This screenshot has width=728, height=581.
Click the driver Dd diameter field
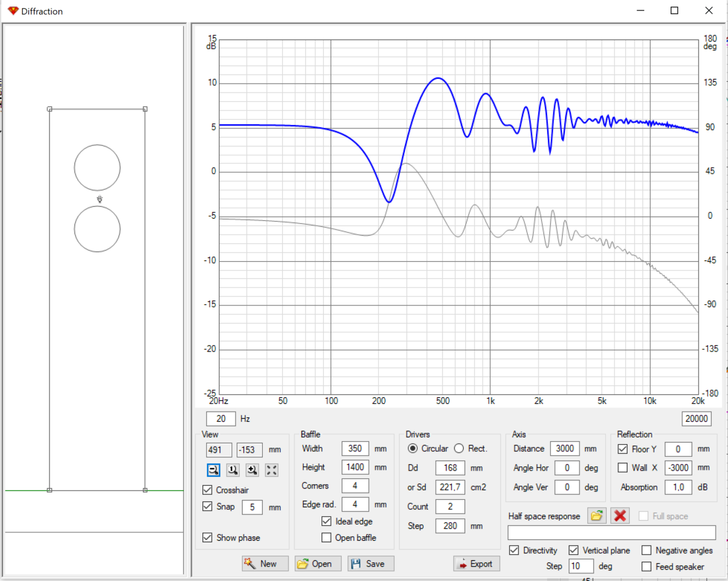pyautogui.click(x=450, y=468)
